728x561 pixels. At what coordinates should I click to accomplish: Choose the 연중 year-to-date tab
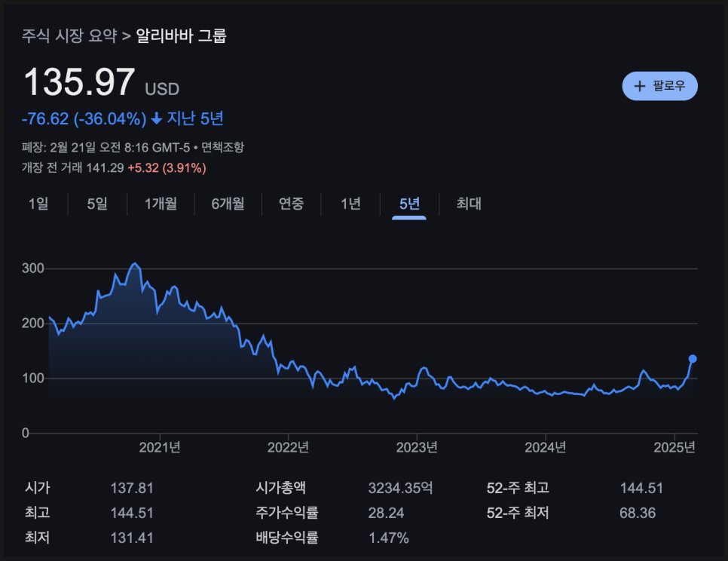click(x=291, y=204)
